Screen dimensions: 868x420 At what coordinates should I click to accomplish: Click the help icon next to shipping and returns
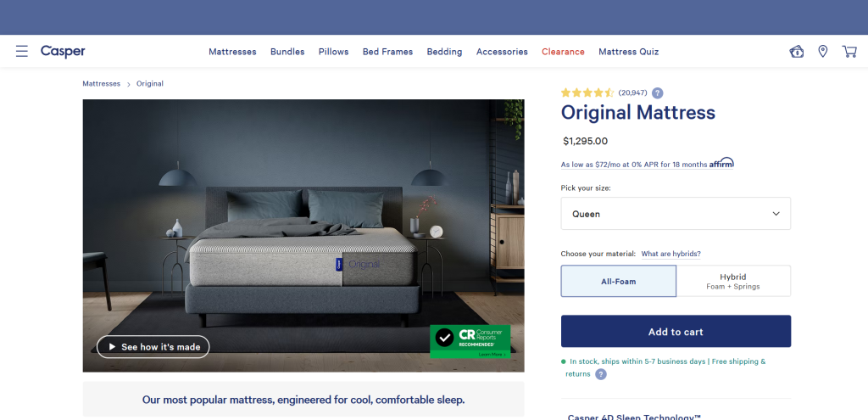pyautogui.click(x=601, y=374)
